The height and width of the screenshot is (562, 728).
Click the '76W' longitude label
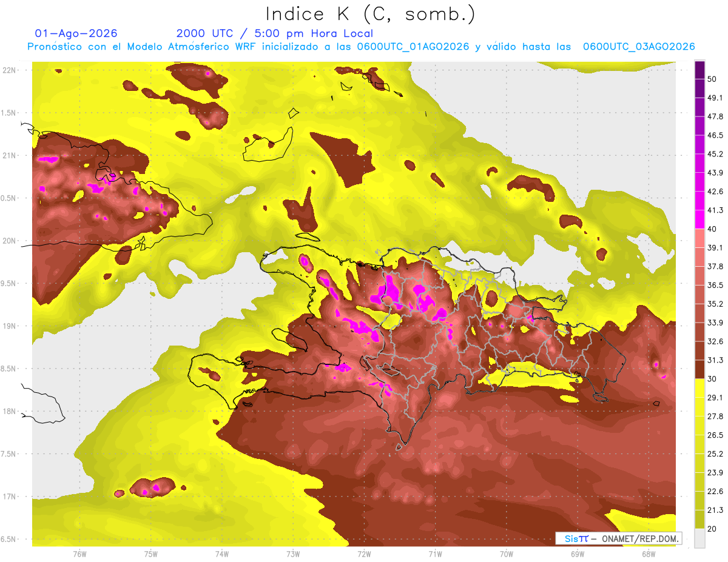79,554
